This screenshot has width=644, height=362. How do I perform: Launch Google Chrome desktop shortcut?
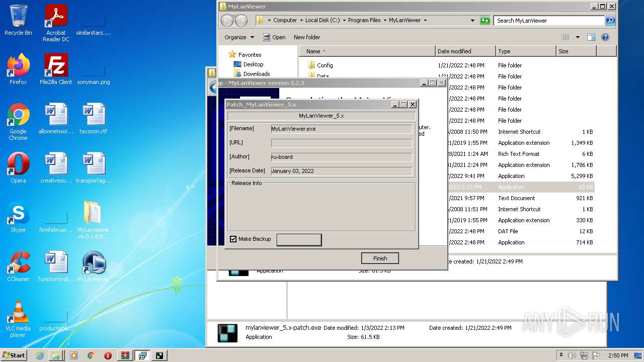click(18, 121)
